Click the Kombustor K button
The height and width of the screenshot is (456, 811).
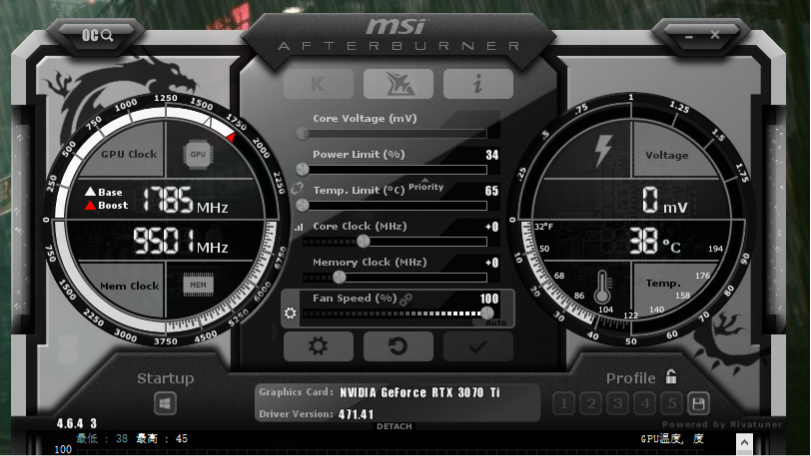tap(318, 84)
